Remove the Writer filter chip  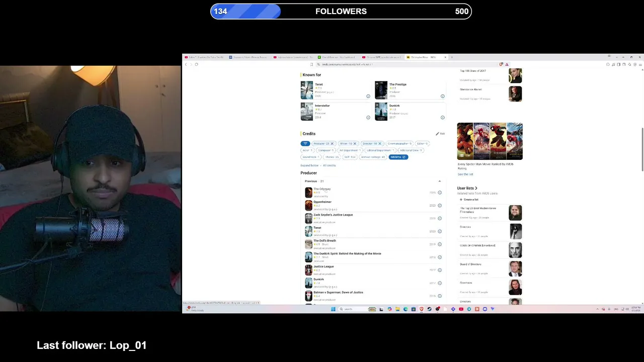point(355,144)
